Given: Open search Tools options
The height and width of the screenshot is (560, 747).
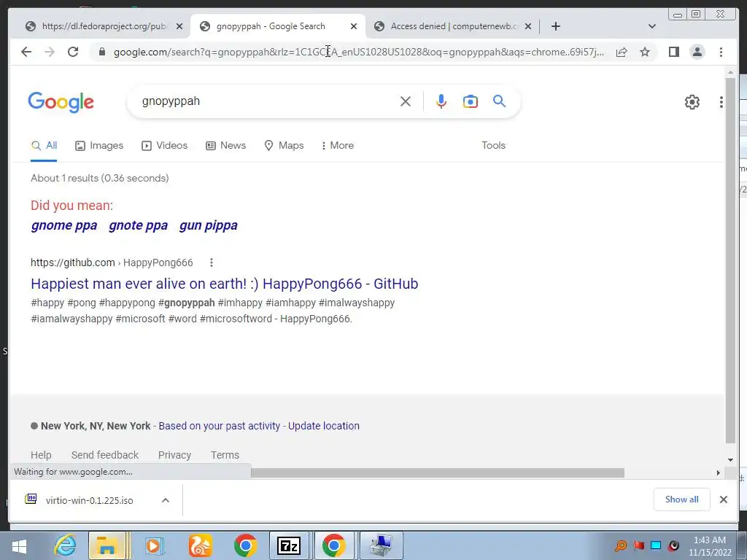Looking at the screenshot, I should 493,146.
